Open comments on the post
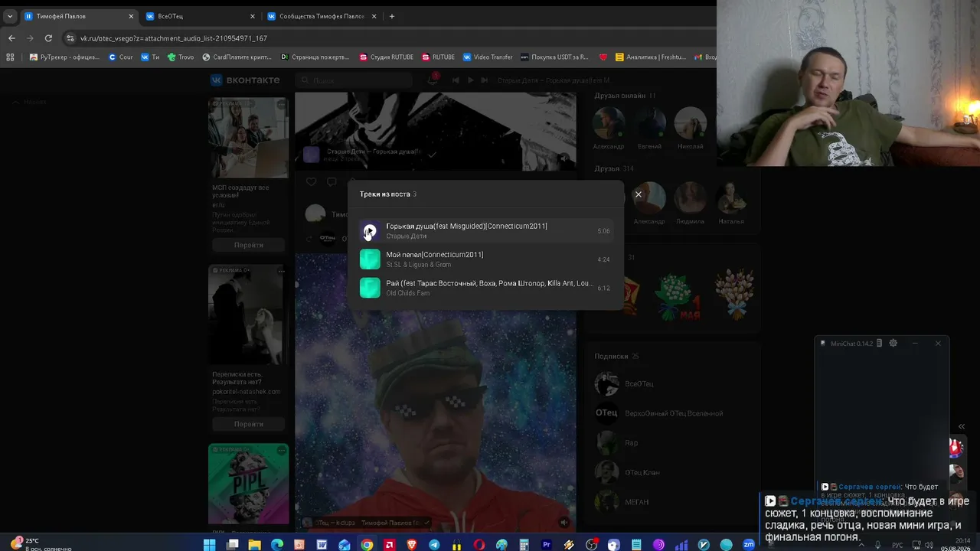 click(332, 181)
